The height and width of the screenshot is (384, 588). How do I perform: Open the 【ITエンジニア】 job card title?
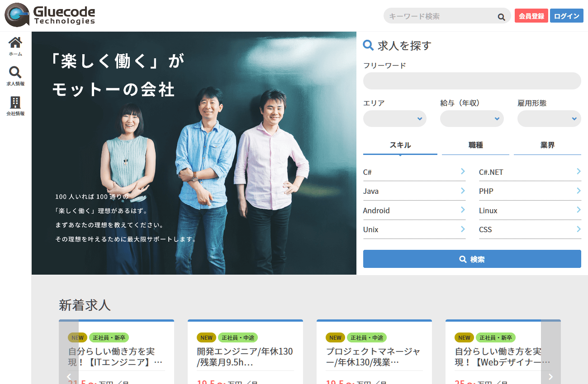coord(115,356)
